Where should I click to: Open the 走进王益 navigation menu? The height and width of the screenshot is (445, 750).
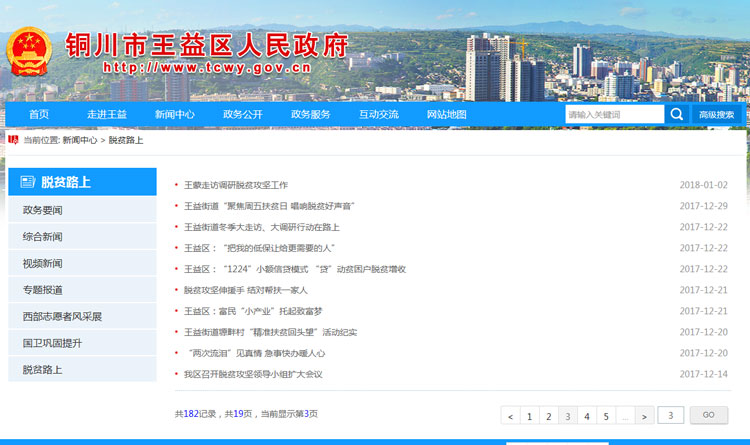click(106, 115)
